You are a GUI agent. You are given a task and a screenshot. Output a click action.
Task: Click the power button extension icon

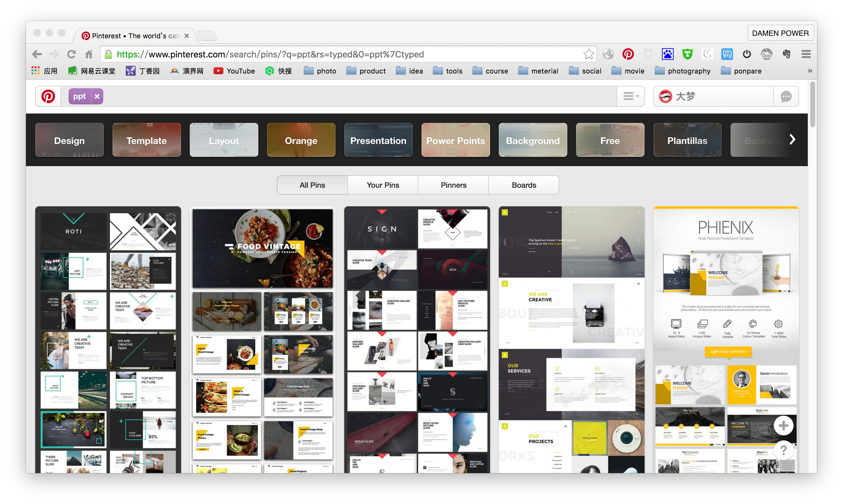(747, 54)
